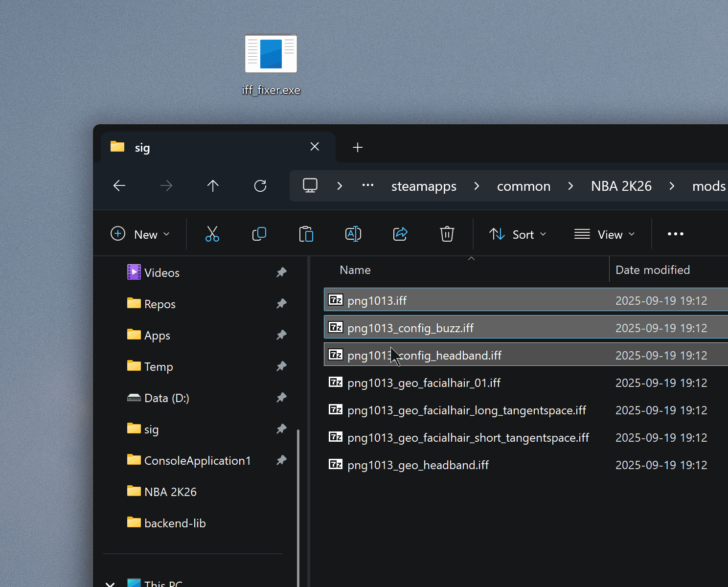Sort files by Date modified column
This screenshot has height=587, width=728.
coord(653,270)
